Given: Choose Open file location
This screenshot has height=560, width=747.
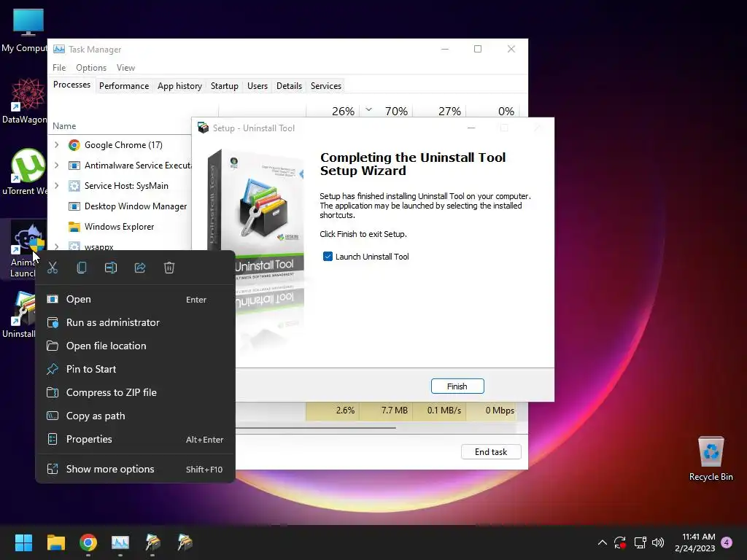Looking at the screenshot, I should click(x=135, y=346).
